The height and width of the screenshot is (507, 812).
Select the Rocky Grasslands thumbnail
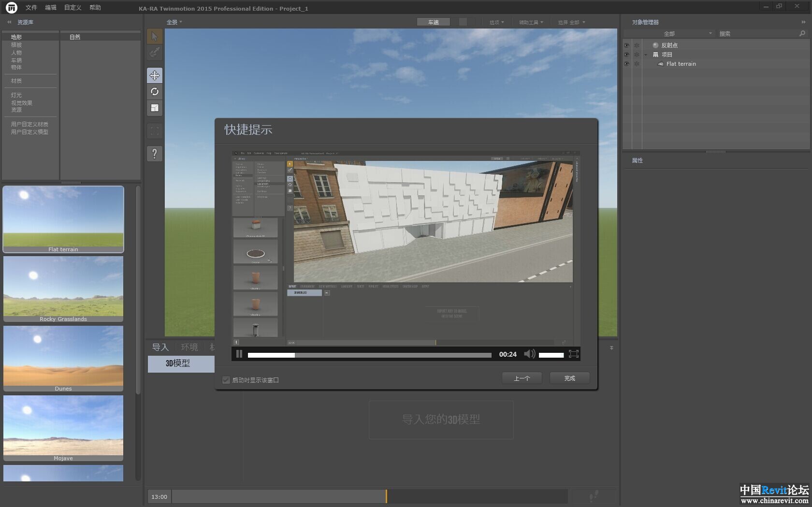pyautogui.click(x=63, y=289)
